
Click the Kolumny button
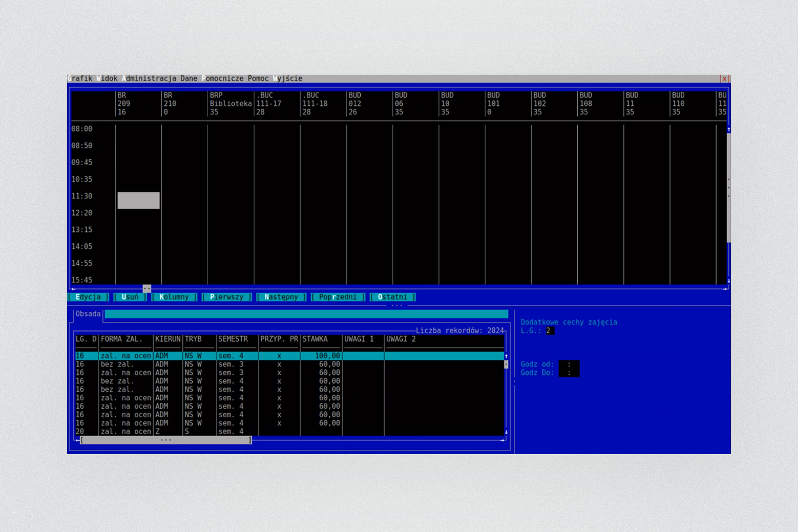174,297
